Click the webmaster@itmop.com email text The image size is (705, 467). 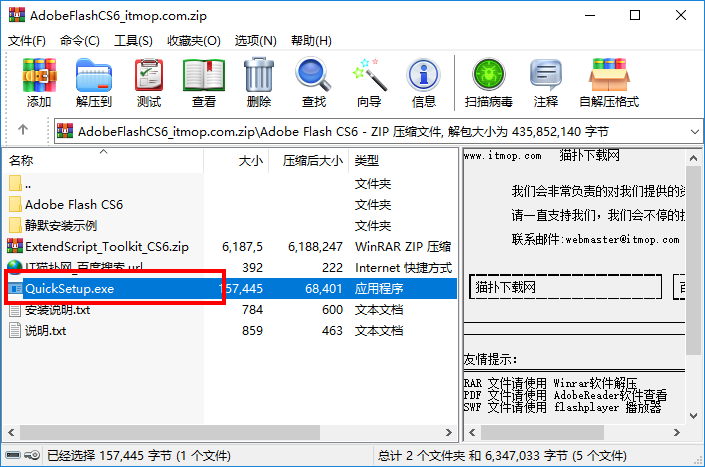point(623,240)
